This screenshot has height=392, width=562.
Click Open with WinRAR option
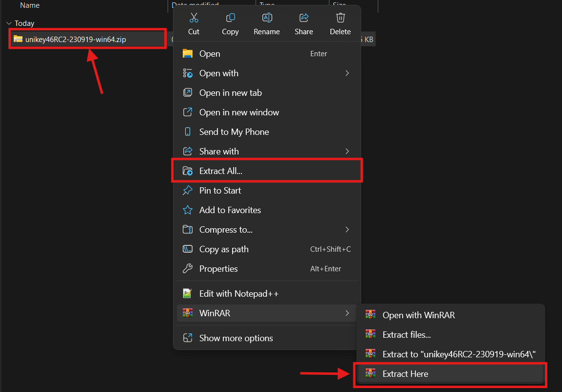(418, 315)
